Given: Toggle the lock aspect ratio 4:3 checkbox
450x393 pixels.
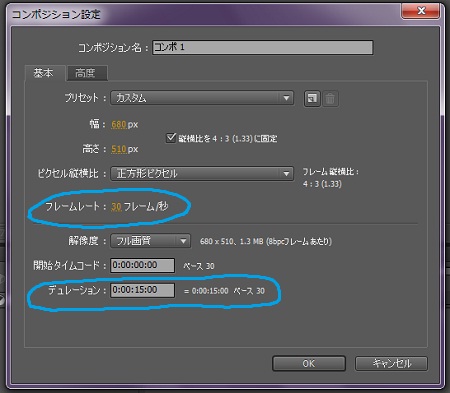Looking at the screenshot, I should pyautogui.click(x=171, y=138).
